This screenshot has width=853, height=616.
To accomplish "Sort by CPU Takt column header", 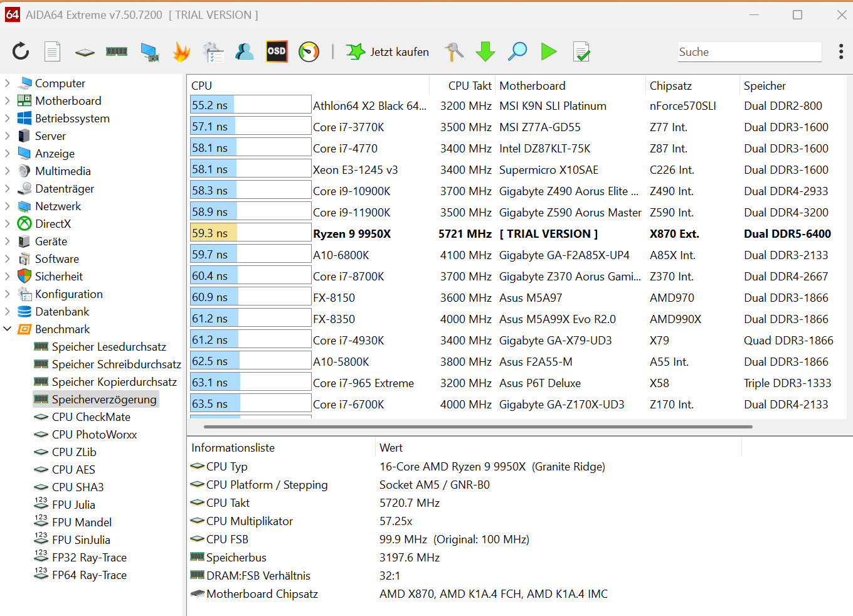I will [462, 85].
